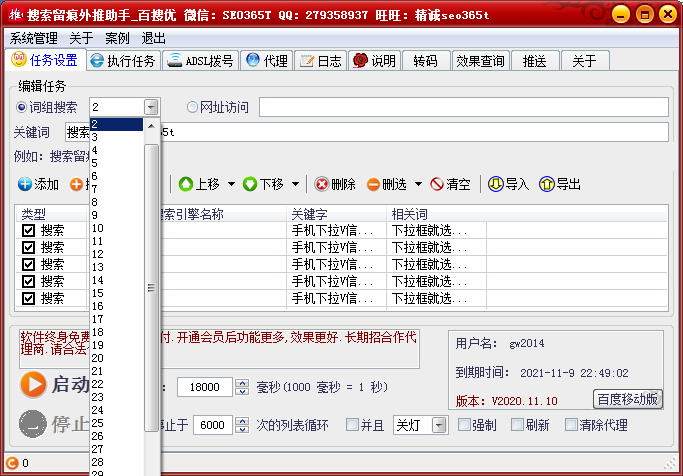
Task: Select 25 in the dropdown list
Action: 116,423
